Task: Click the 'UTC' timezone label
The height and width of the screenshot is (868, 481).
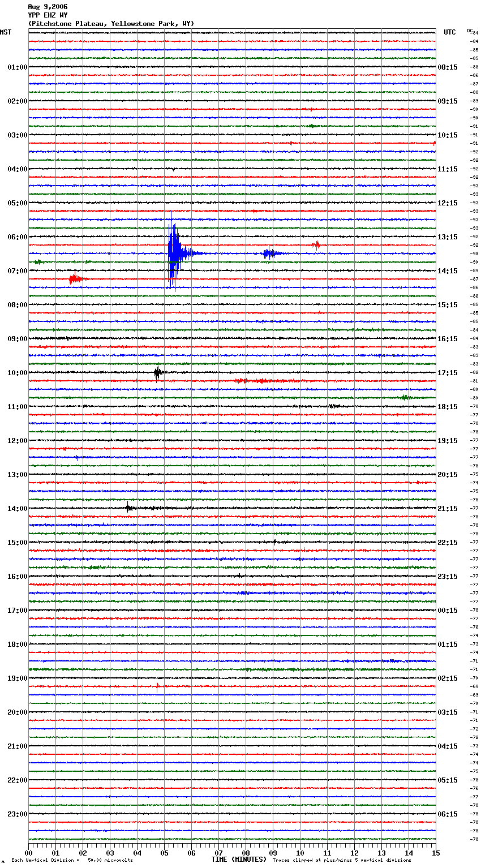Action: tap(450, 32)
